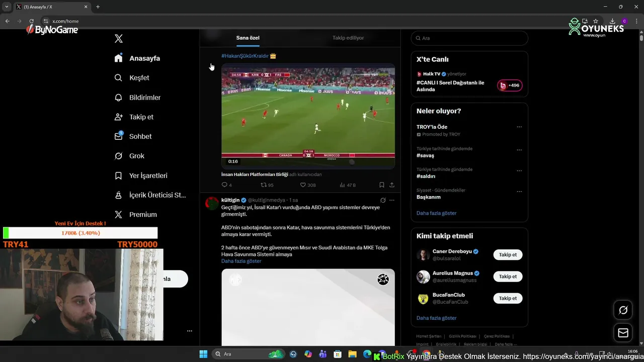
Task: Switch to Takip ediliyor tab
Action: [348, 38]
